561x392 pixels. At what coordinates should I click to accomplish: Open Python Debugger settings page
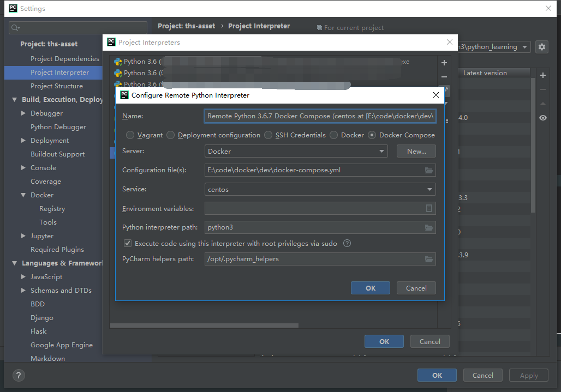point(58,127)
